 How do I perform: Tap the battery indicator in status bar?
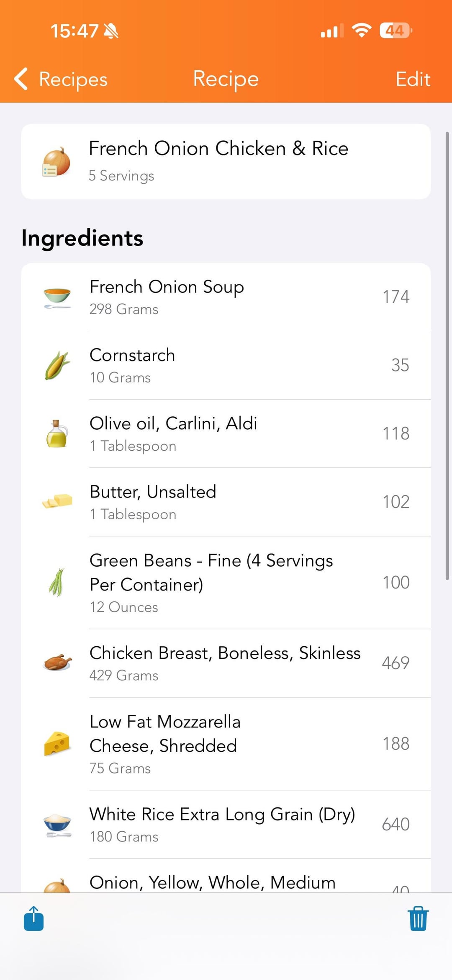coord(395,31)
